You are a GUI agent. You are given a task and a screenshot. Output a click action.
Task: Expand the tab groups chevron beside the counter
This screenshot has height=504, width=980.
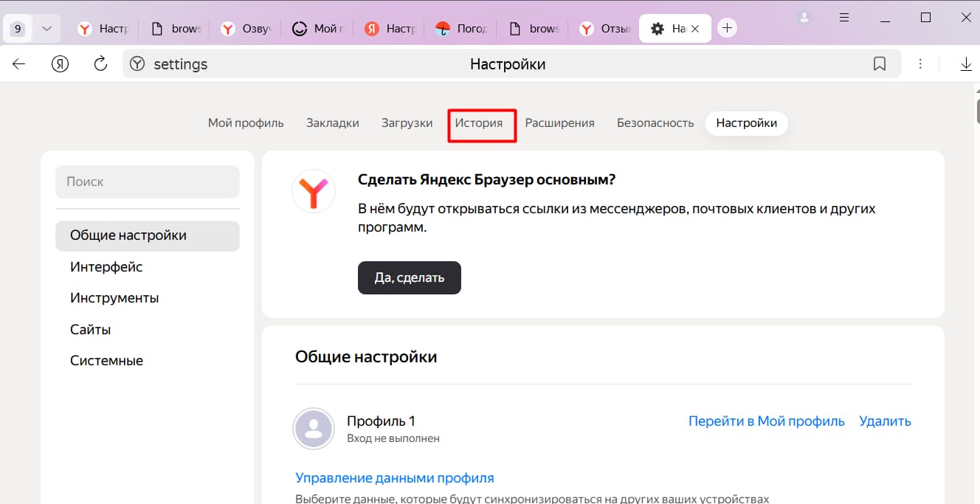click(x=46, y=29)
